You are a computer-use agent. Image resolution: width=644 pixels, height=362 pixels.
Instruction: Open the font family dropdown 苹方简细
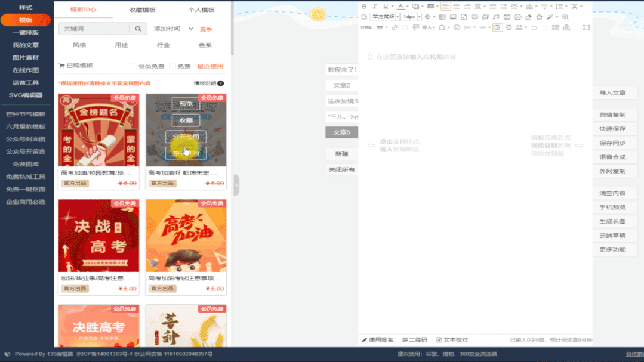coord(385,17)
